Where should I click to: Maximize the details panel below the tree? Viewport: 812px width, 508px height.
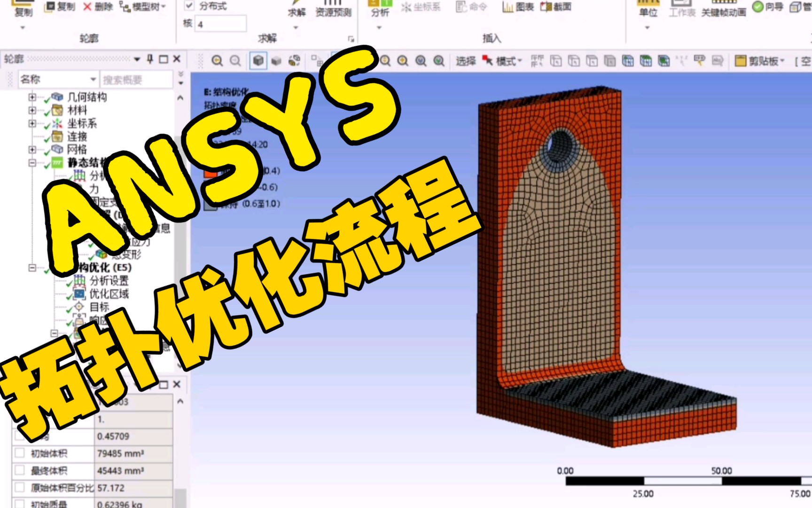pos(164,385)
